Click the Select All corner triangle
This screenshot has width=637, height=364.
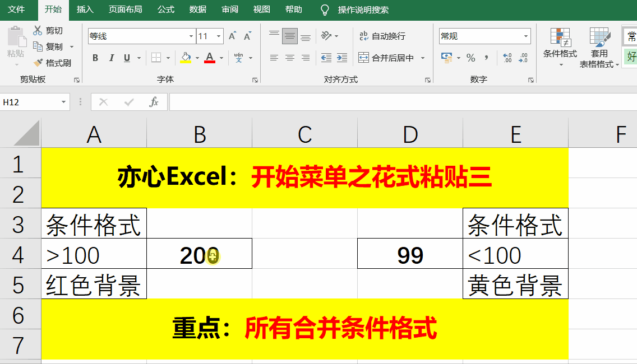[27, 133]
